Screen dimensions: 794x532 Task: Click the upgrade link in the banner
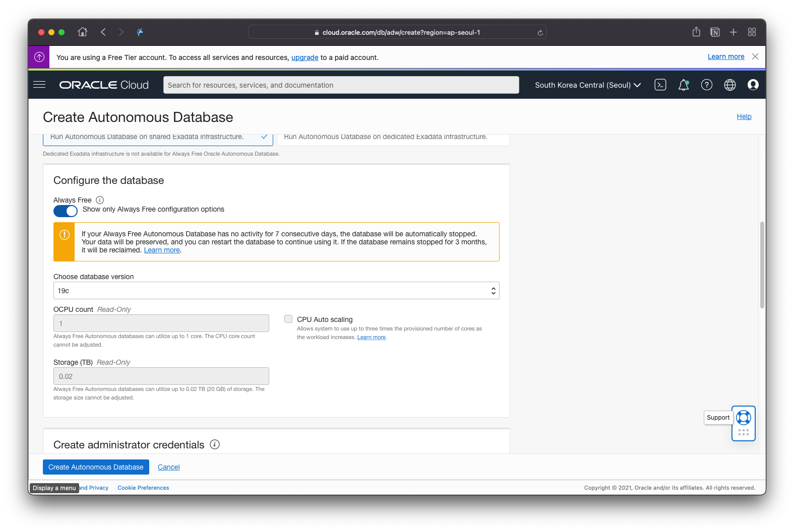coord(305,57)
